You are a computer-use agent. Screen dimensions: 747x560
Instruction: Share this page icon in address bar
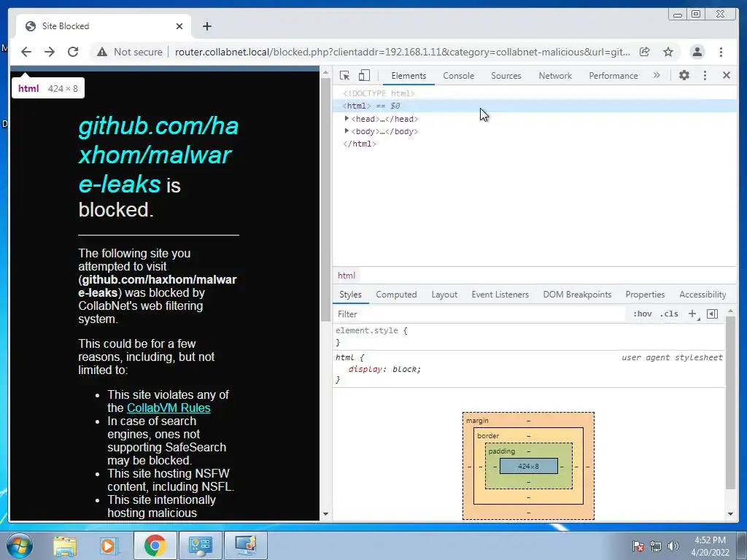tap(645, 52)
